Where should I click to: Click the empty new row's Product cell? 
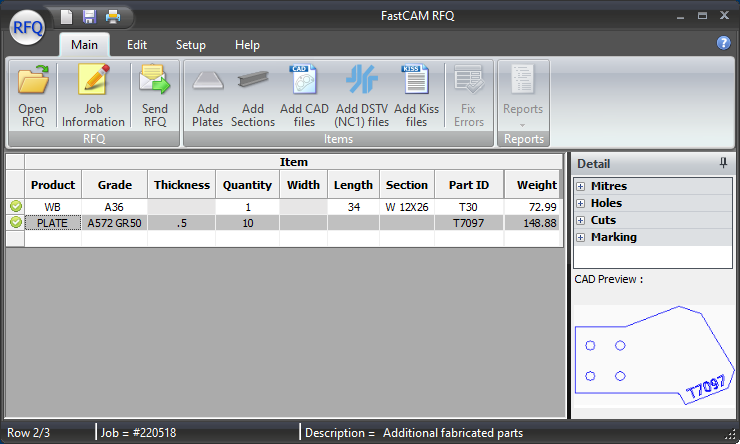pos(53,238)
